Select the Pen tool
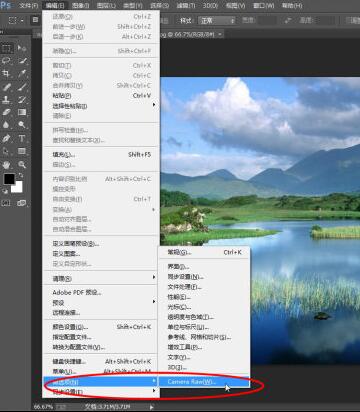Screen dimensions: 360x412 (7, 138)
